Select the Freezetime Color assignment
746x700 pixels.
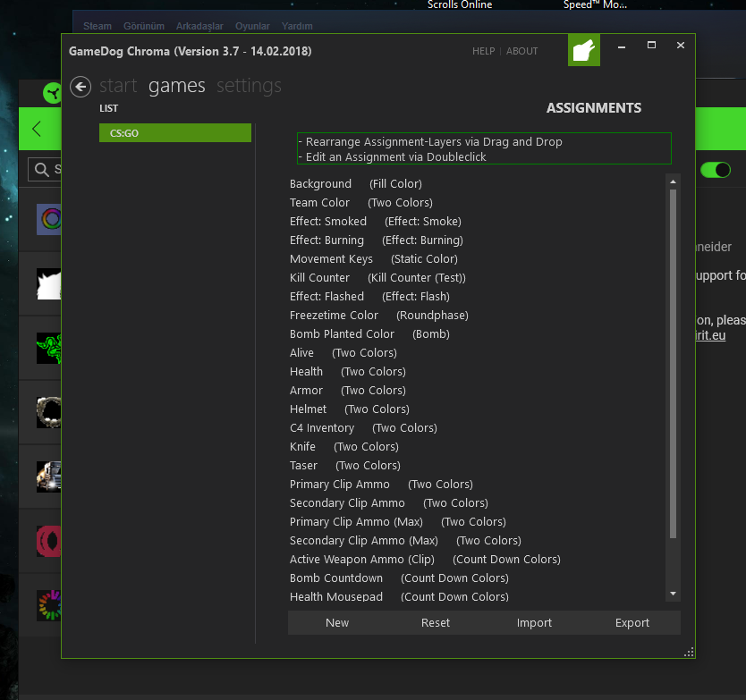pyautogui.click(x=379, y=316)
